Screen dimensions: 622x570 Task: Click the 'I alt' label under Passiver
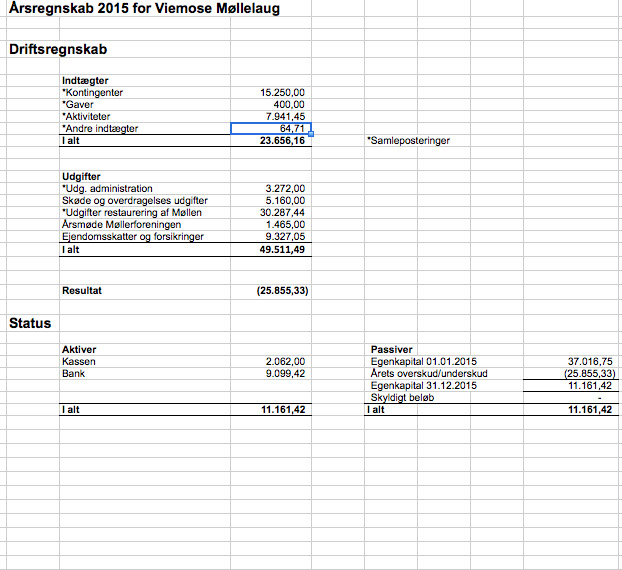pos(376,409)
